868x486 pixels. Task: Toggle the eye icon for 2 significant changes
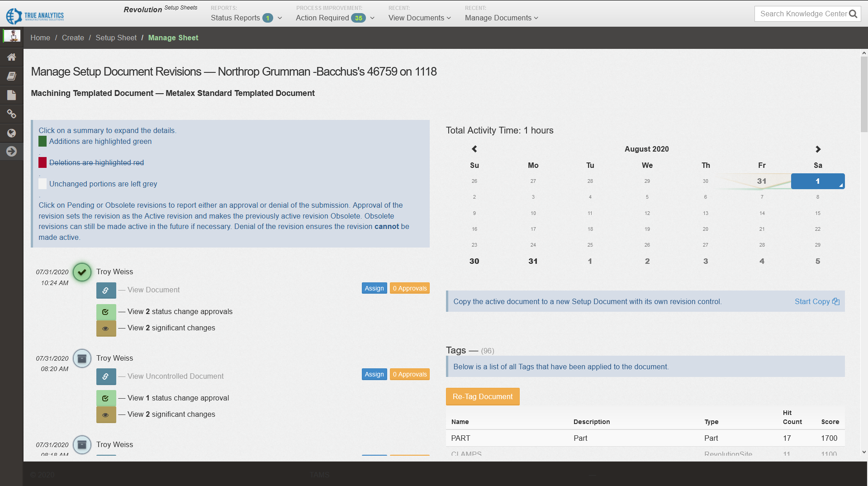pos(106,328)
